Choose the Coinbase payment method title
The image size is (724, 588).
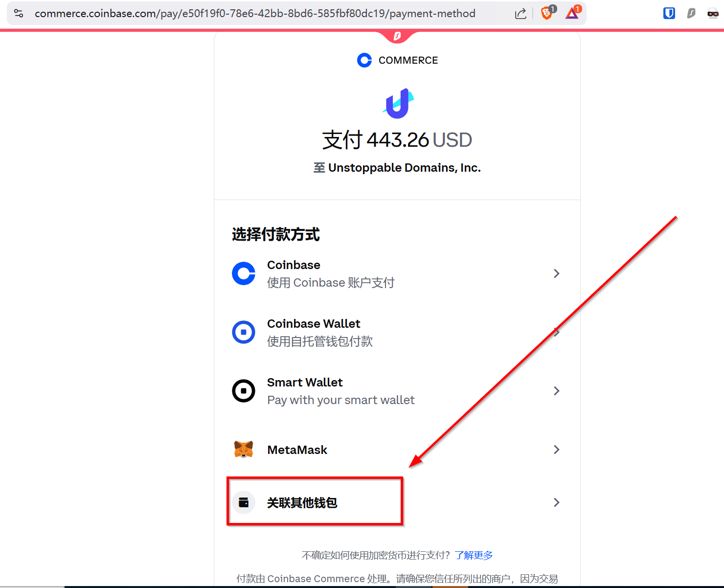coord(294,265)
